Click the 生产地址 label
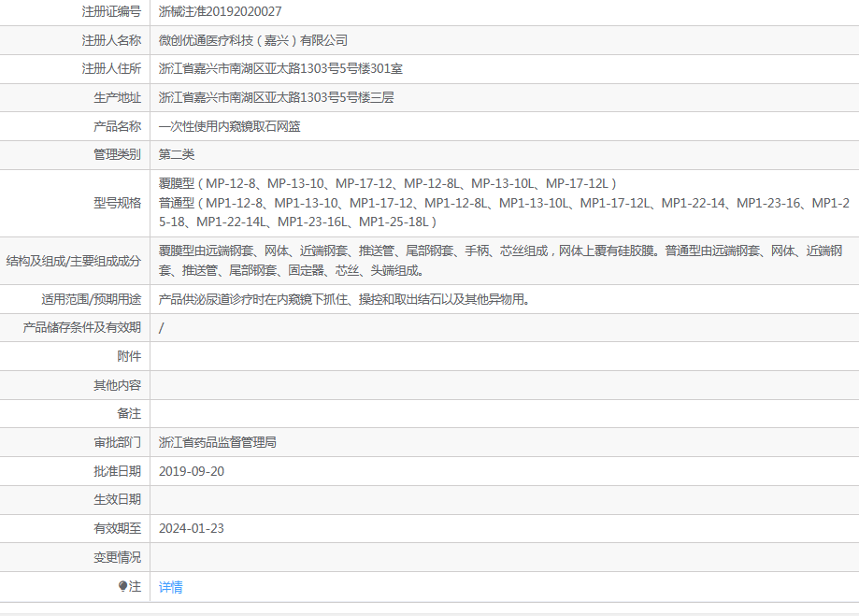This screenshot has width=859, height=616. click(x=117, y=97)
